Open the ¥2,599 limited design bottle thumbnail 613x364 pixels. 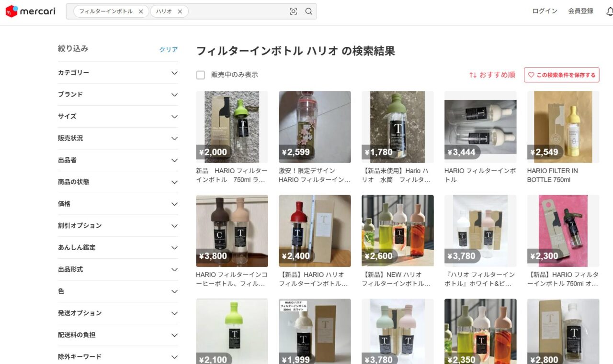tap(315, 127)
